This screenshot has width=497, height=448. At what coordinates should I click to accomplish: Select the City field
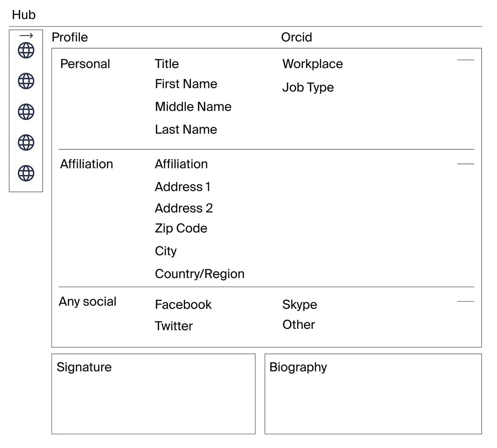pyautogui.click(x=166, y=251)
